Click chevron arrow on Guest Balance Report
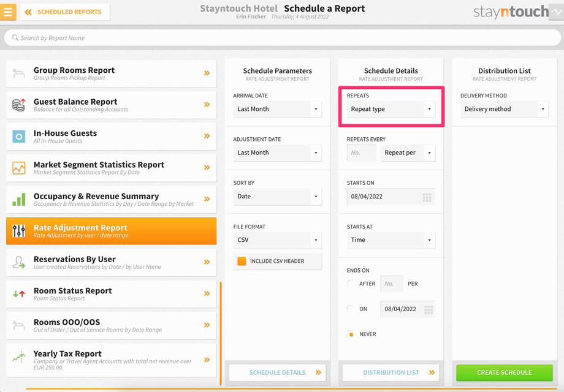Image resolution: width=564 pixels, height=392 pixels. (x=207, y=105)
